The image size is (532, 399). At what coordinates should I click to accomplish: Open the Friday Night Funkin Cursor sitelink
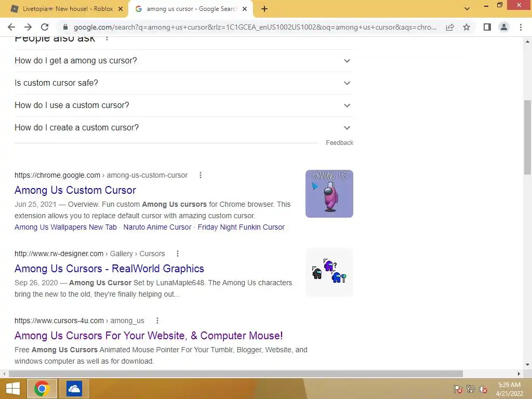click(241, 227)
